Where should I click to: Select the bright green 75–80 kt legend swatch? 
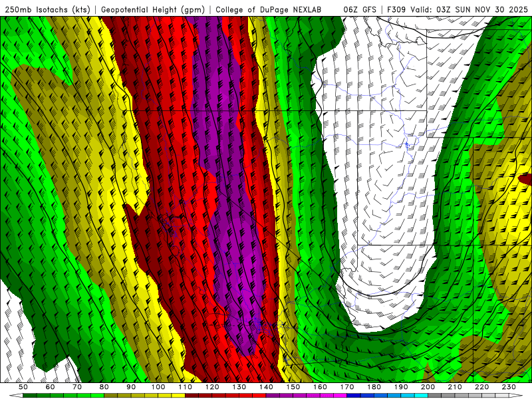pyautogui.click(x=97, y=396)
